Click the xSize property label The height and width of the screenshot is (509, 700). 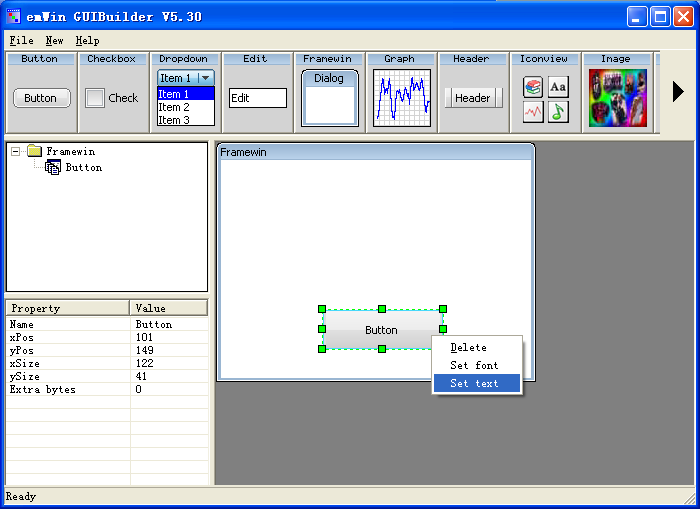(x=25, y=363)
